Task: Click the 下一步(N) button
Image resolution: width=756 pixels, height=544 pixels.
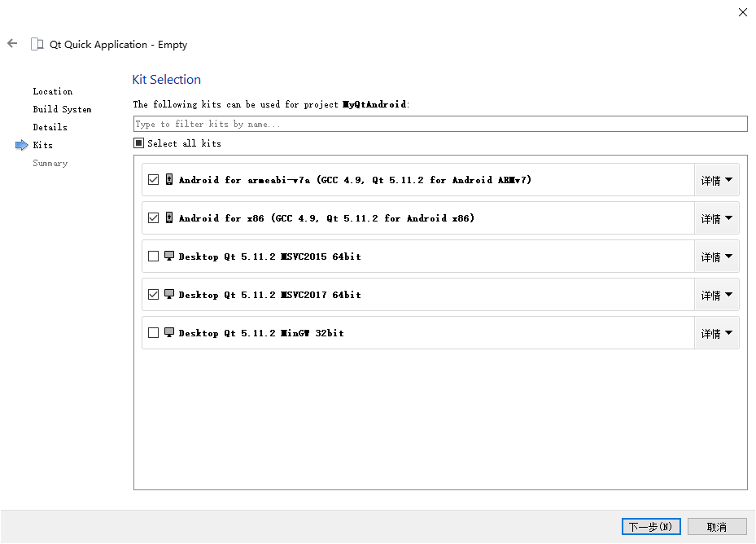Action: click(x=650, y=526)
